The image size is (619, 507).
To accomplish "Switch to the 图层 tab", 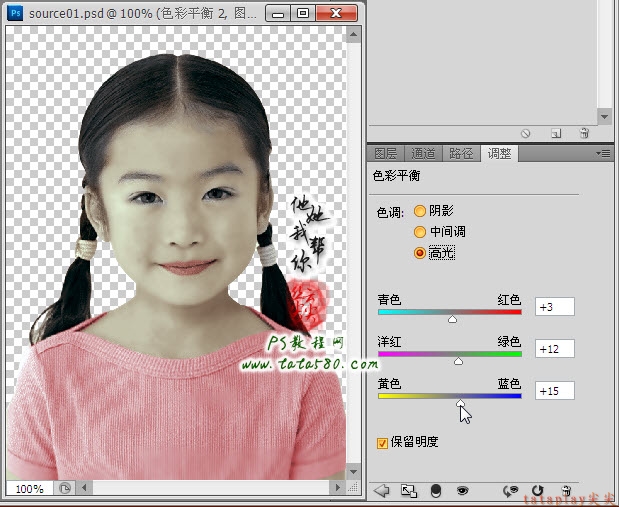I will point(386,153).
